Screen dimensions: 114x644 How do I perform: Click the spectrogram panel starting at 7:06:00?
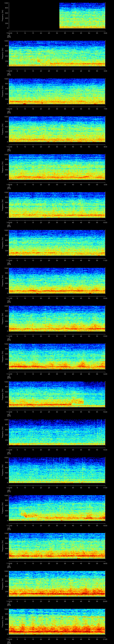click(57, 91)
